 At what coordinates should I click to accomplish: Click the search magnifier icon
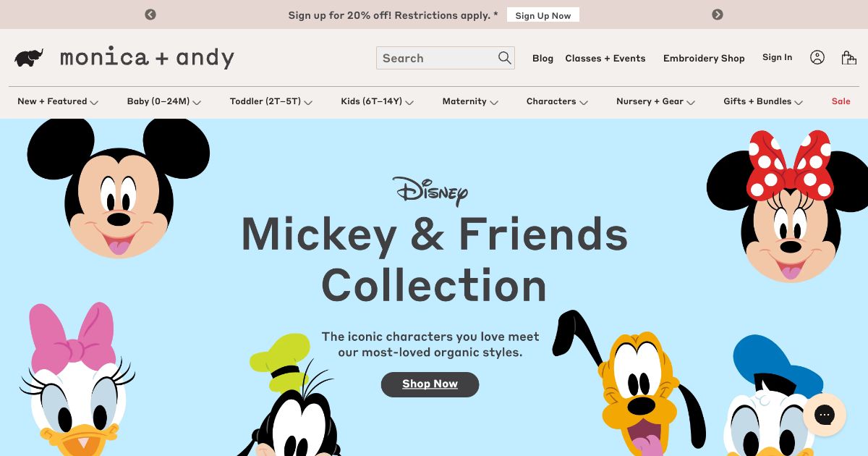click(x=505, y=58)
